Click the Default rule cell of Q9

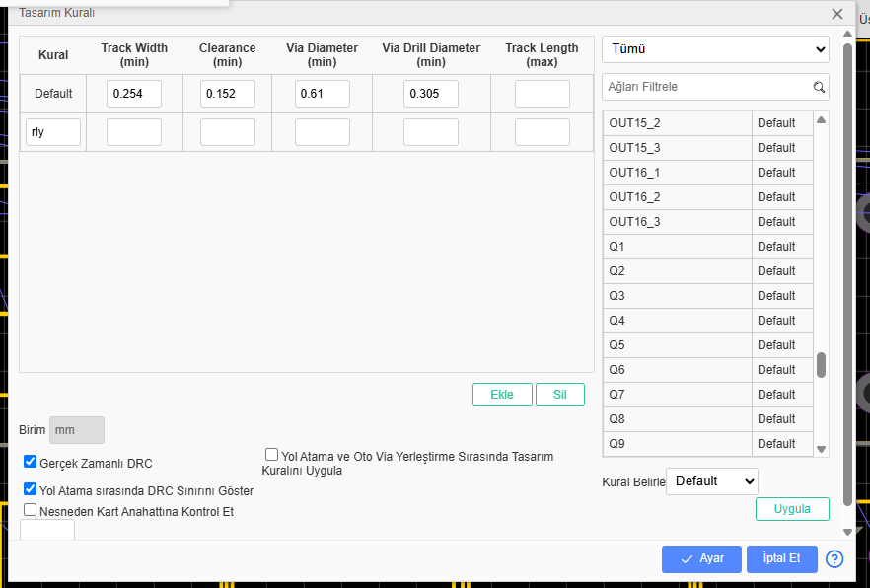coord(782,444)
